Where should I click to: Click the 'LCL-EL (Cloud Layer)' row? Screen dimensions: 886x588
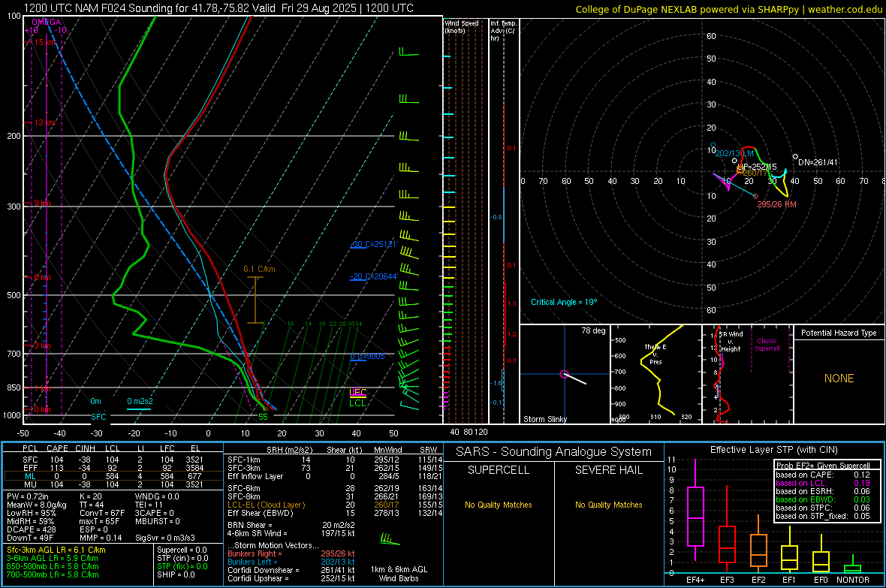tap(335, 505)
